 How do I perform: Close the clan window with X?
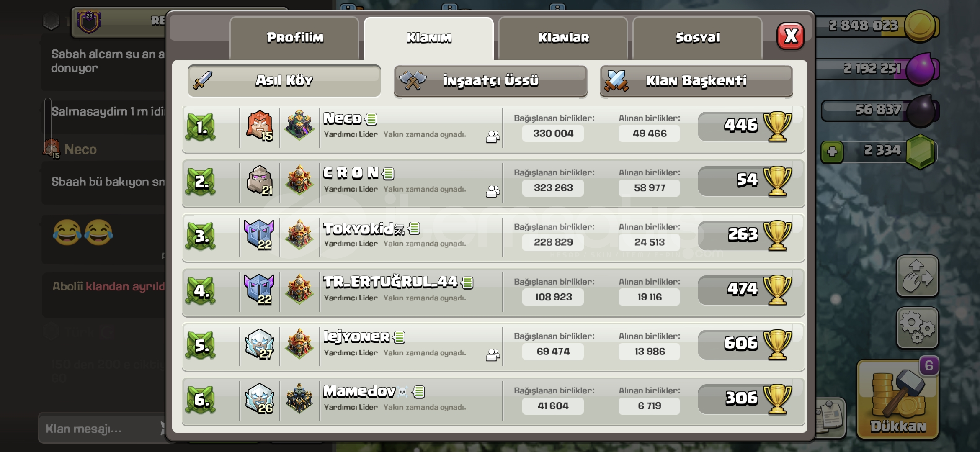[790, 36]
